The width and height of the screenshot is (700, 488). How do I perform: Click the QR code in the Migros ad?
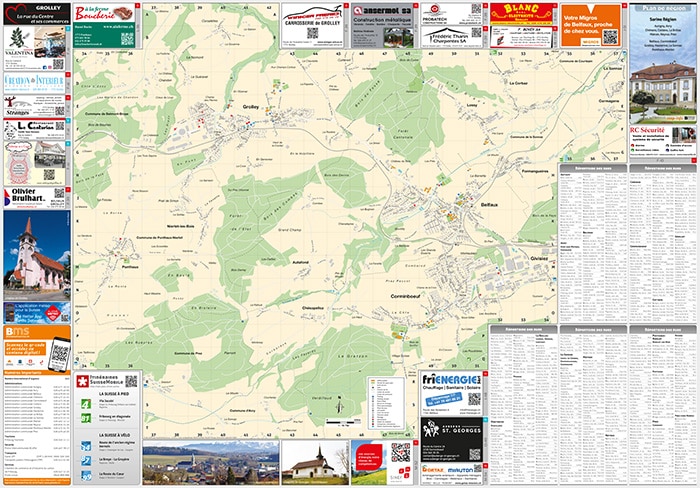point(610,37)
